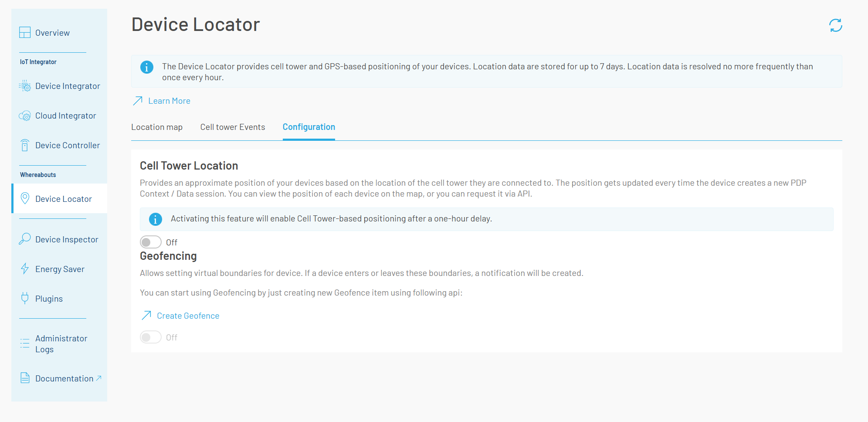The height and width of the screenshot is (422, 868).
Task: Switch to the Location map tab
Action: (x=157, y=127)
